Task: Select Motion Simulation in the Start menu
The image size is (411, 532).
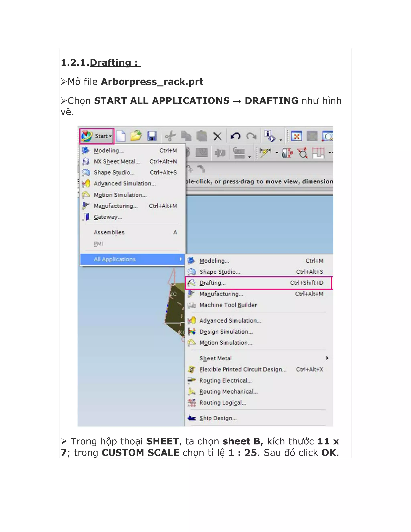Action: click(x=133, y=195)
